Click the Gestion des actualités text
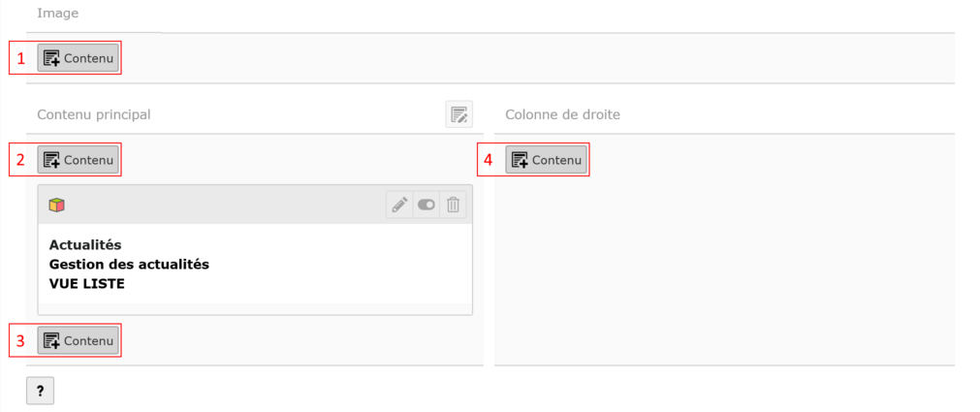Viewport: 980px width, 412px height. [x=129, y=264]
